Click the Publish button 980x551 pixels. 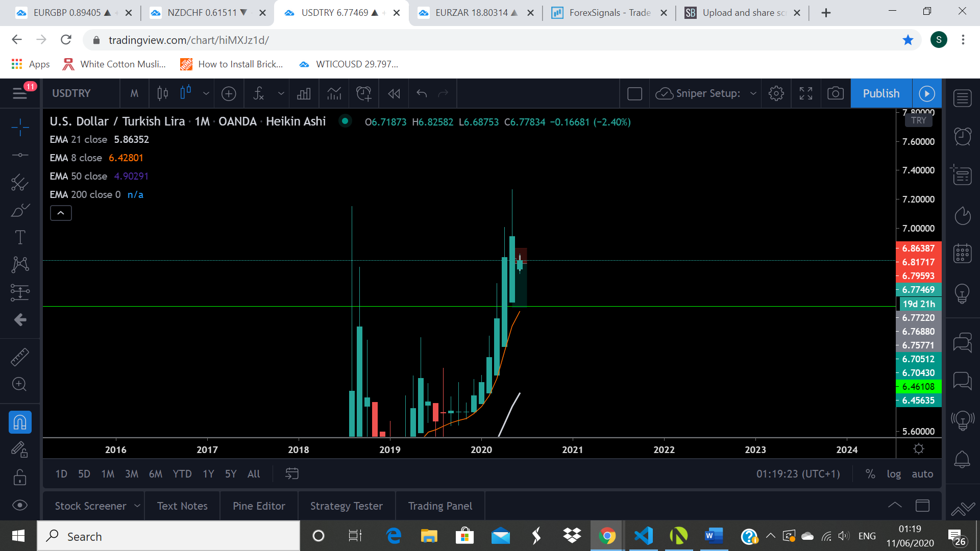(x=881, y=93)
